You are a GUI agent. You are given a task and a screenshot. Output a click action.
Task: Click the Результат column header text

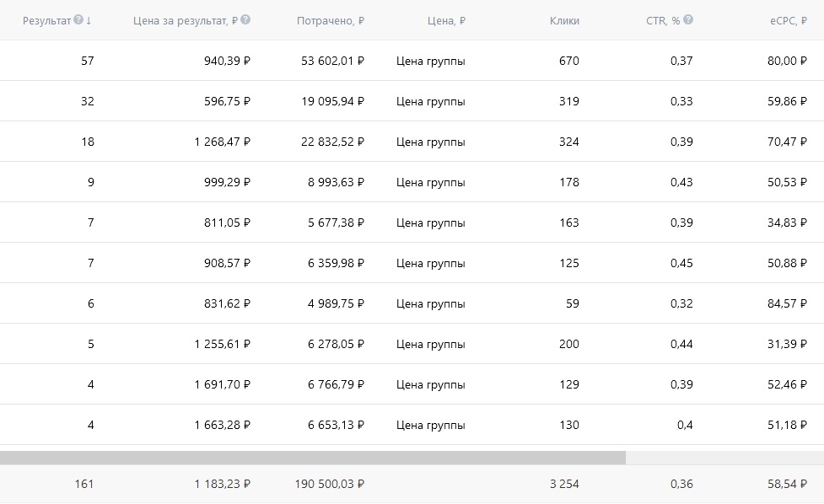[x=46, y=20]
